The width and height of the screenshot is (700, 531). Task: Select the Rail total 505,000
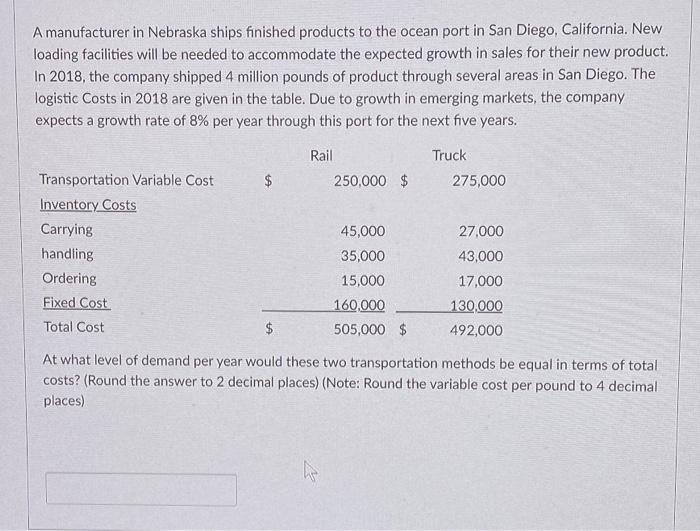359,329
